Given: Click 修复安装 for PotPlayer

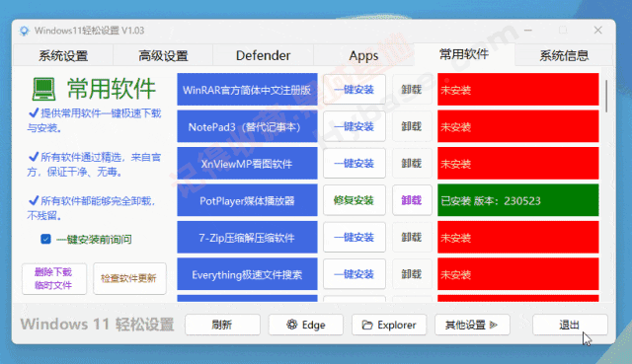Looking at the screenshot, I should [355, 200].
